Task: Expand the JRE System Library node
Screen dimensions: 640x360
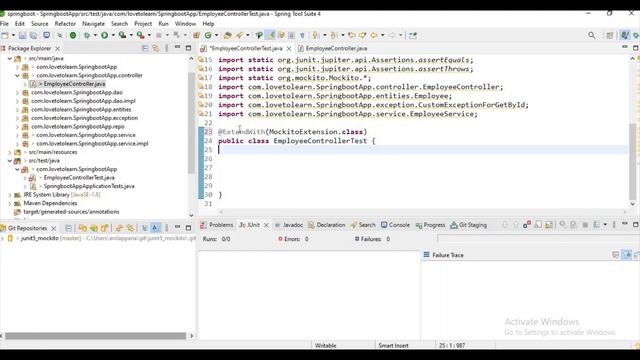Action: point(10,195)
